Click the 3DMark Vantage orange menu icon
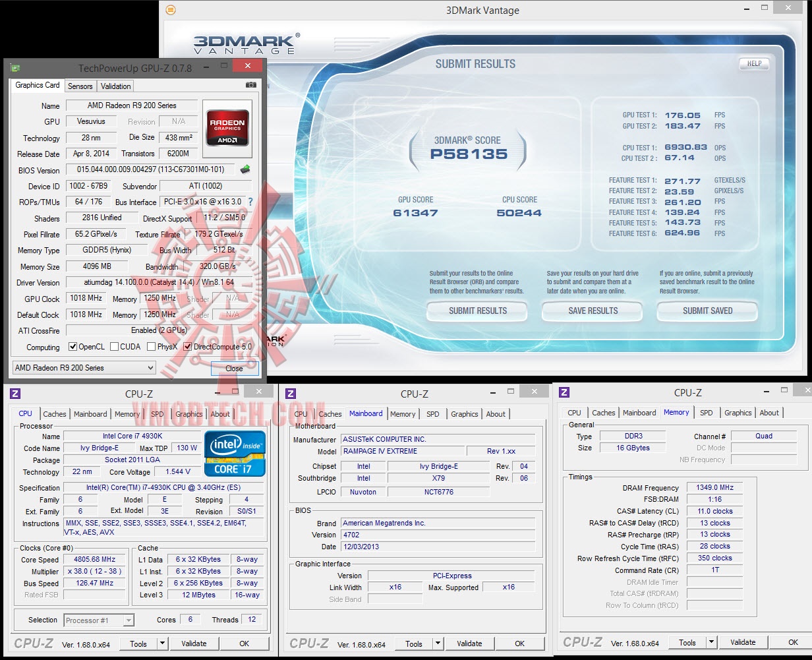This screenshot has width=812, height=660. pos(171,10)
